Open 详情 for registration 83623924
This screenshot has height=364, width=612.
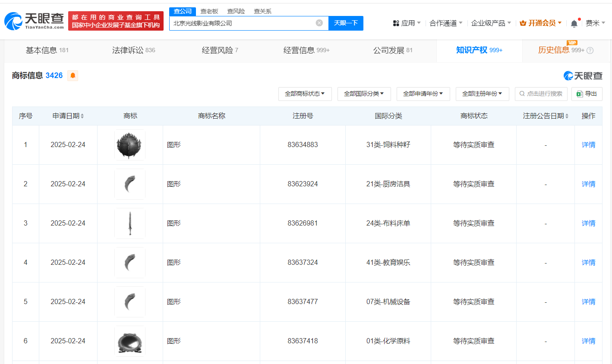tap(589, 184)
